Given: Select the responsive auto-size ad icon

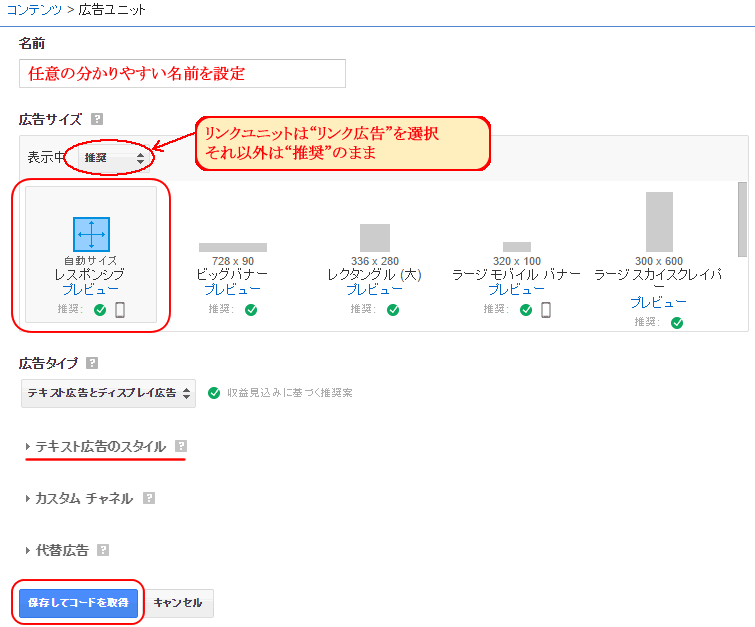Looking at the screenshot, I should (x=91, y=234).
